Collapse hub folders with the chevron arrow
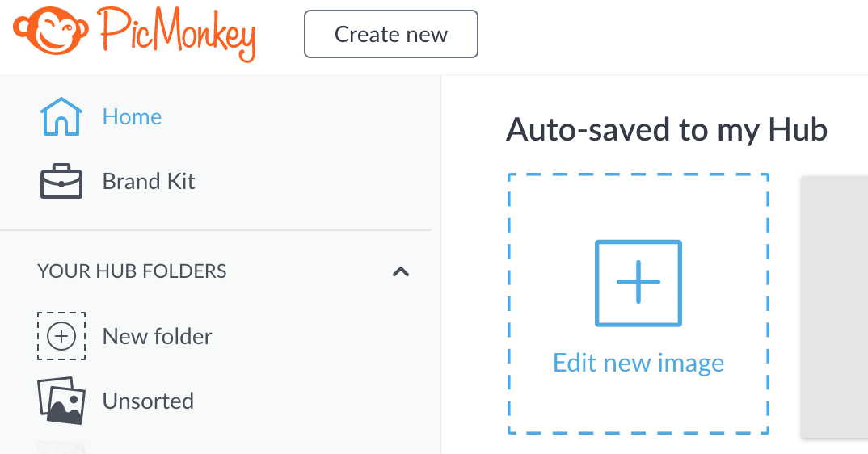 (401, 271)
